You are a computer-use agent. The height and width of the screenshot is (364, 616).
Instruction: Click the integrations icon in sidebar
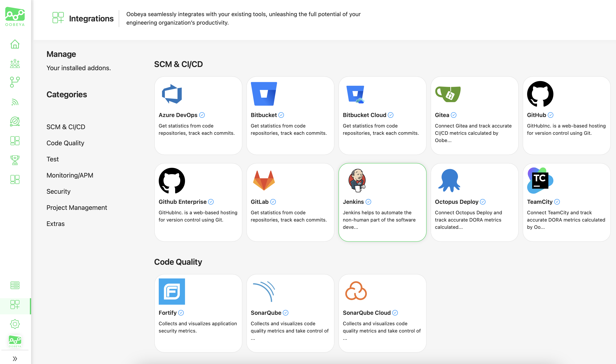(x=15, y=305)
